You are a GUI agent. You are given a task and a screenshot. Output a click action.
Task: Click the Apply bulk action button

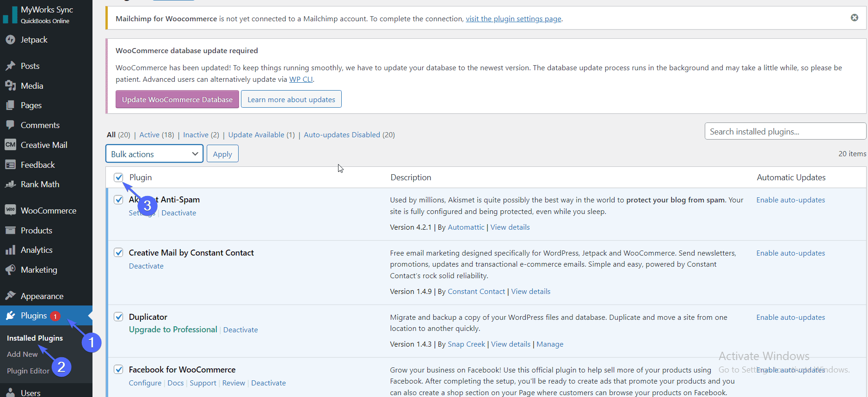click(222, 154)
